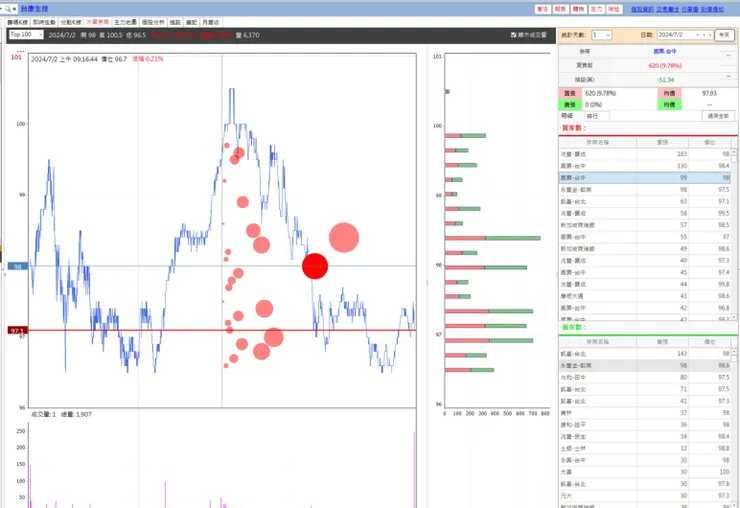This screenshot has width=740, height=508.
Task: Toggle the 顯示成交量 checkbox
Action: pyautogui.click(x=513, y=35)
